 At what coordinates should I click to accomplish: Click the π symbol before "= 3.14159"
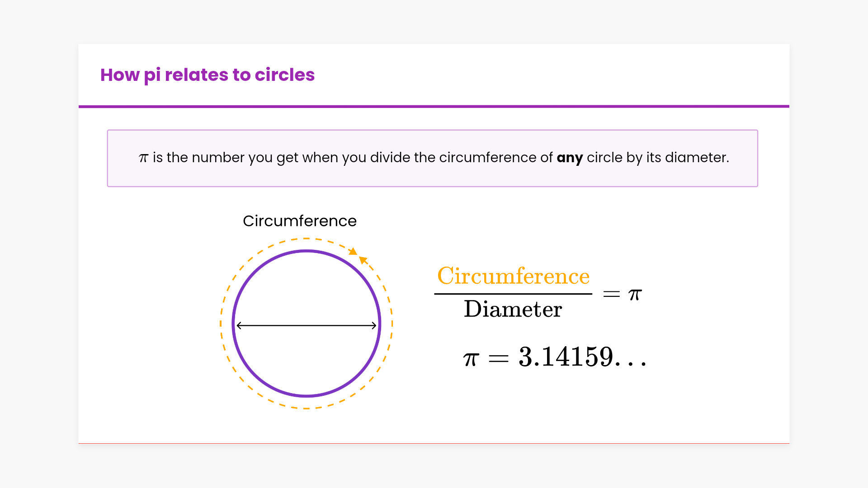click(471, 359)
